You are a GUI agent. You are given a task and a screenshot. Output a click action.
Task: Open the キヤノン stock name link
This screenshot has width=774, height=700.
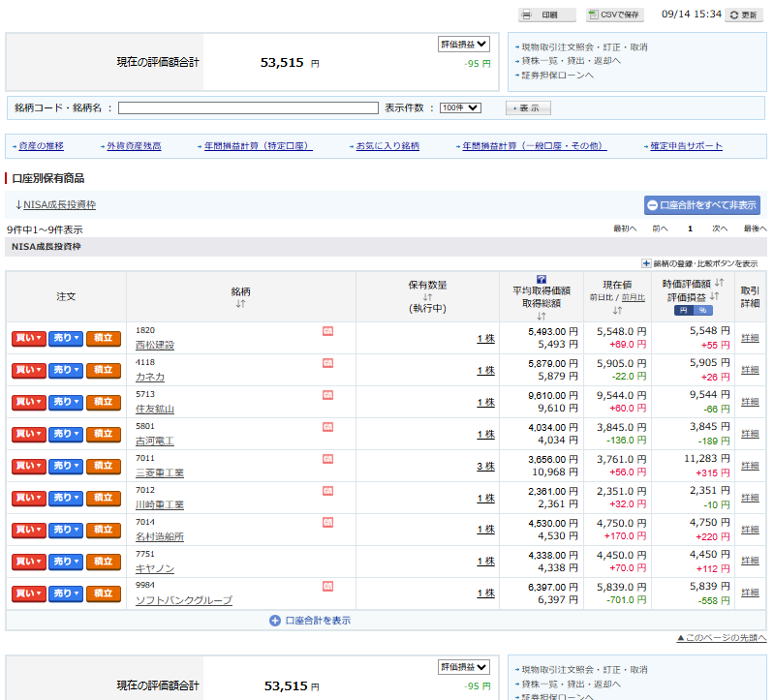pos(155,568)
